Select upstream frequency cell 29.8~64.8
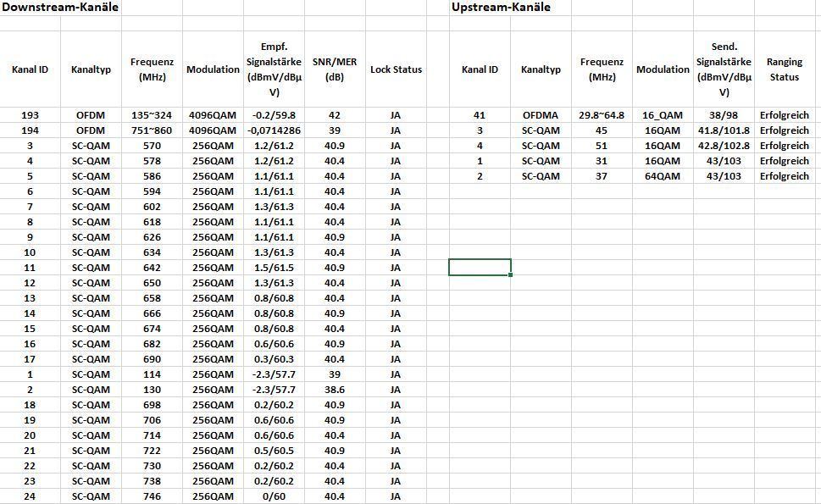 click(602, 115)
